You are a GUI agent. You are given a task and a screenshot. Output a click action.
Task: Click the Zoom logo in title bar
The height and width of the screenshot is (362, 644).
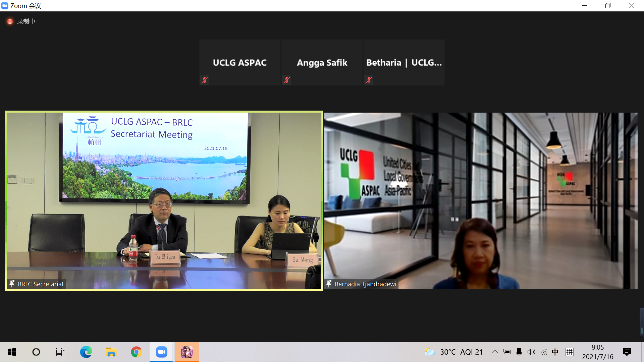(x=5, y=6)
